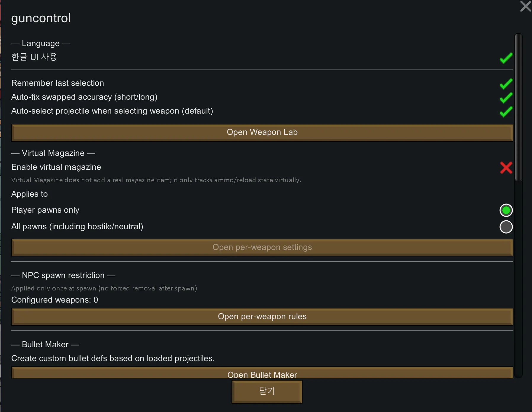This screenshot has height=412, width=532.
Task: Click the 'Player pawns only' label text
Action: [45, 210]
